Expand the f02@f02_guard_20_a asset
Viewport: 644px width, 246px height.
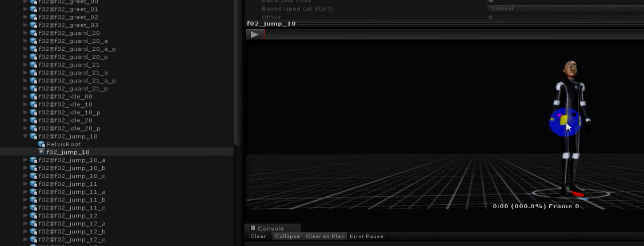click(26, 41)
